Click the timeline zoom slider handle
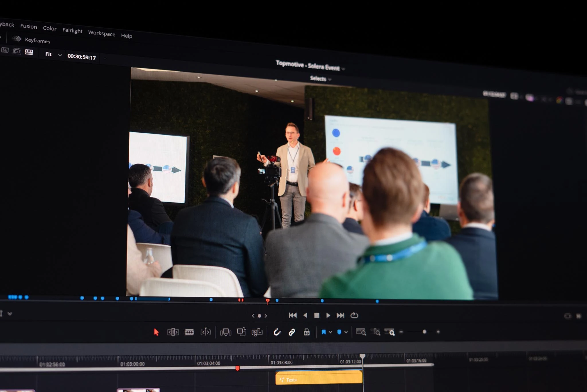 point(424,332)
